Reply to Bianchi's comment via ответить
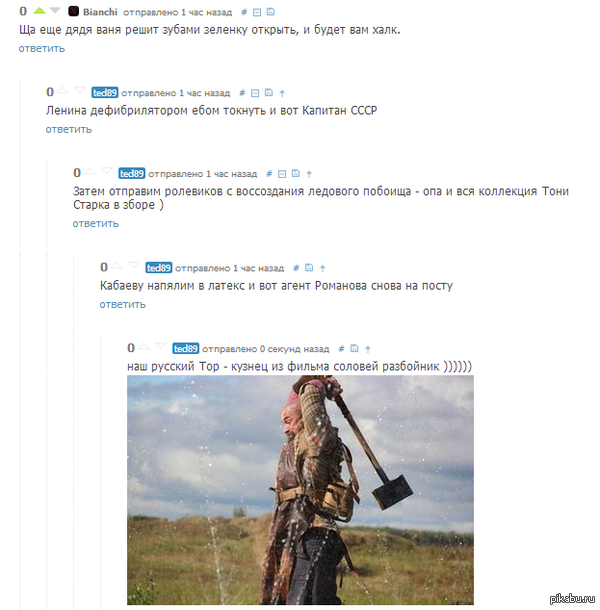 pyautogui.click(x=42, y=49)
